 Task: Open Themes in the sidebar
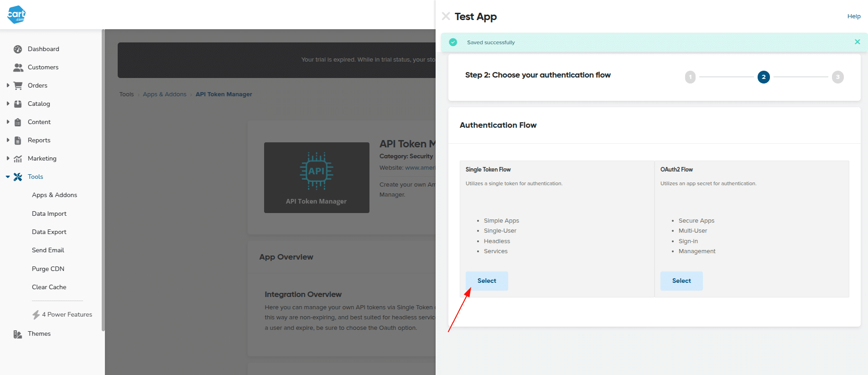pyautogui.click(x=39, y=333)
